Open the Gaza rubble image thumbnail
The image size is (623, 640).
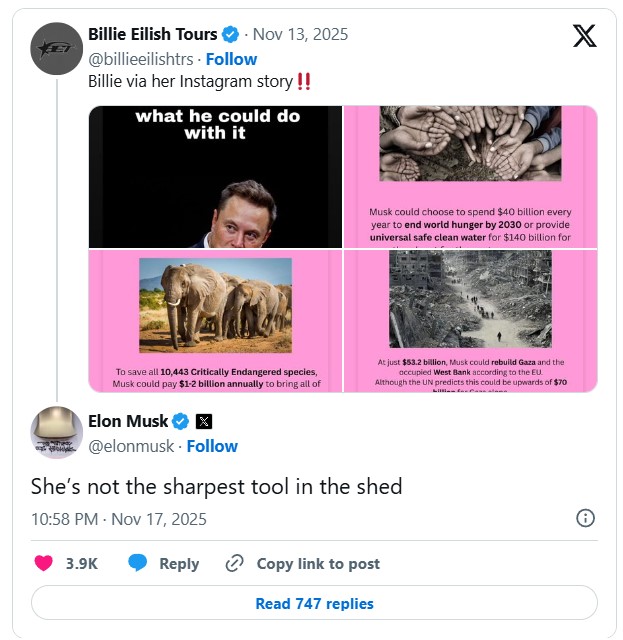(x=471, y=320)
